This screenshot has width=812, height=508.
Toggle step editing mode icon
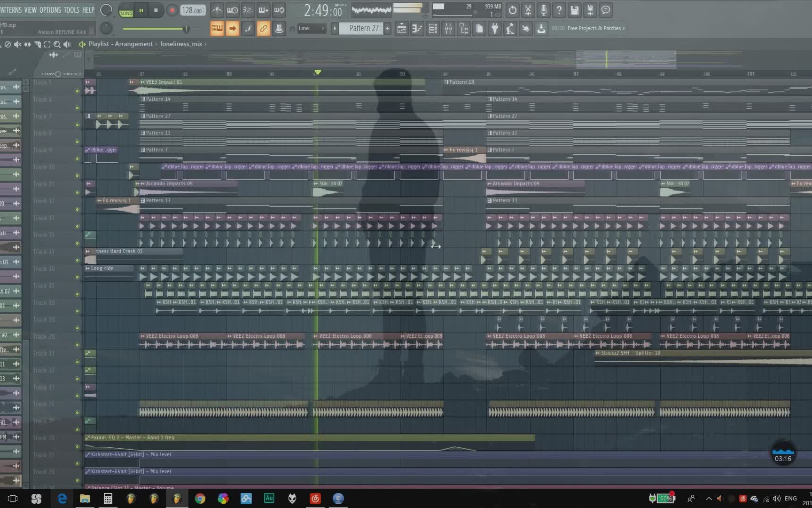[x=248, y=29]
